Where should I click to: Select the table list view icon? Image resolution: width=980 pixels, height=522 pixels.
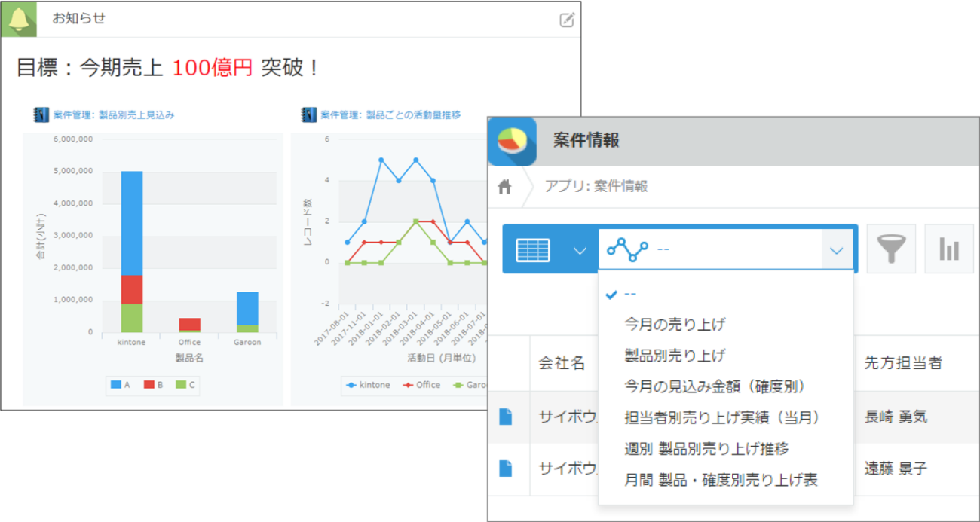click(533, 249)
